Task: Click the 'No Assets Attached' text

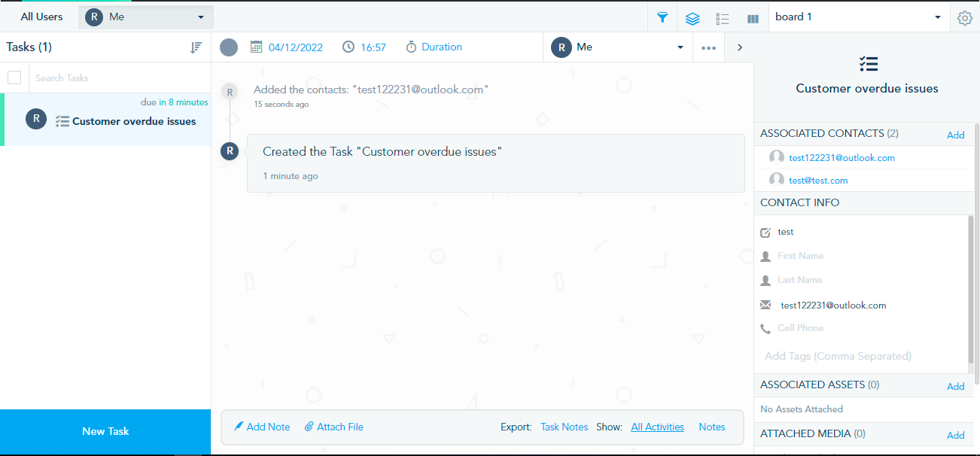Action: point(802,409)
